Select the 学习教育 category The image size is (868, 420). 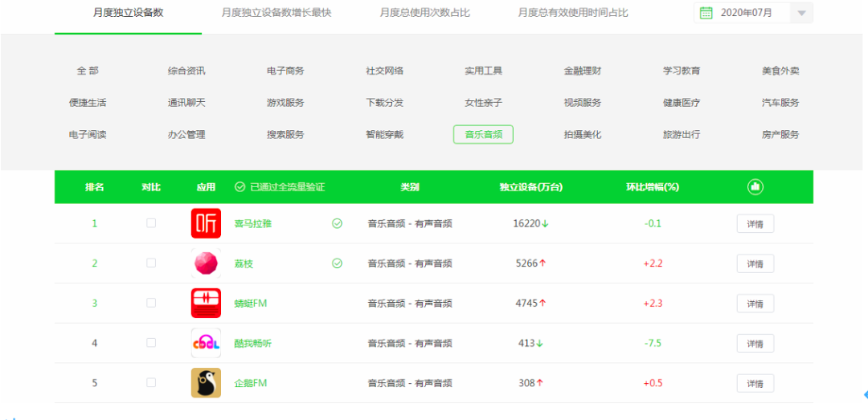(682, 71)
